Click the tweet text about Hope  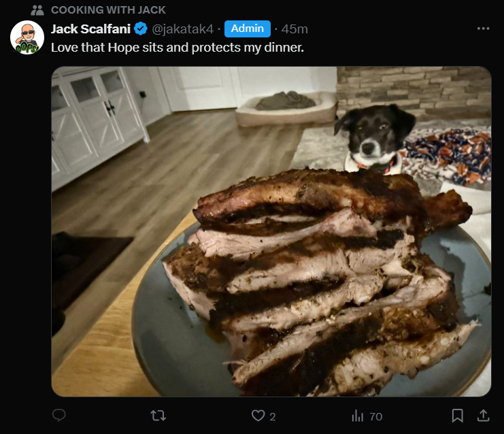pyautogui.click(x=178, y=48)
